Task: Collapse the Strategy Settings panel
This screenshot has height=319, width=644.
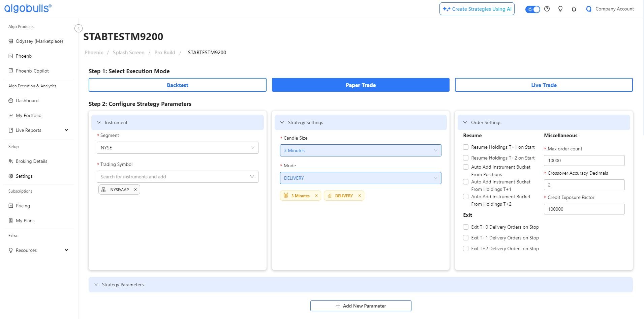Action: point(282,122)
